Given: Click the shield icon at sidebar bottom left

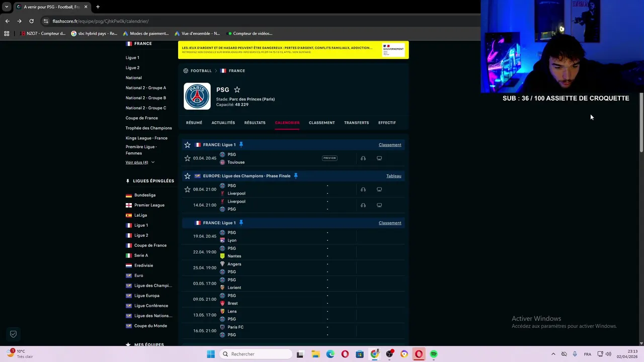Looking at the screenshot, I should click(14, 334).
